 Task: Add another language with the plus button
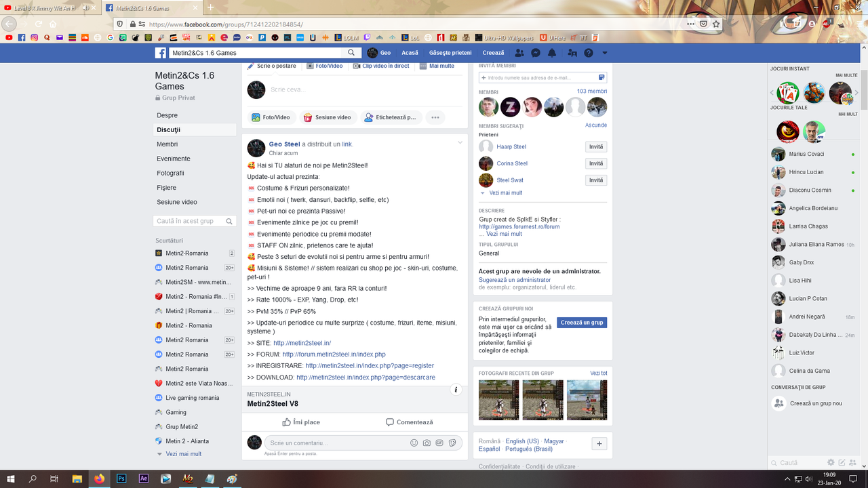[x=599, y=444]
